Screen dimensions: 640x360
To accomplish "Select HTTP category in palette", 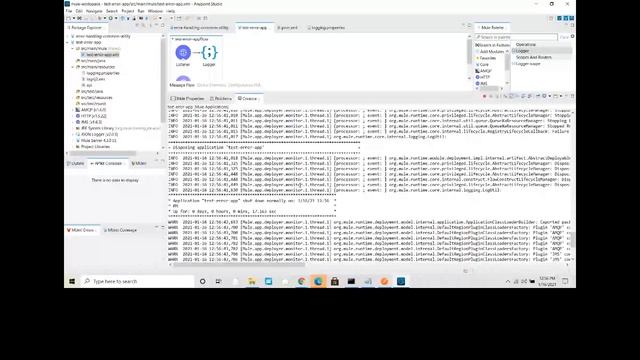I will (483, 77).
